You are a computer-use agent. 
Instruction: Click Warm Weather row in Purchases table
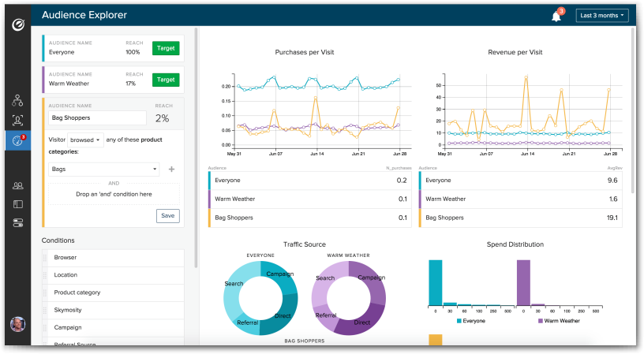309,199
